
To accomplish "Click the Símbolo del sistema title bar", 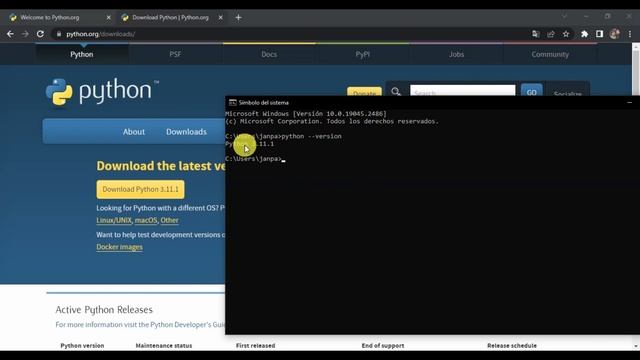I will click(433, 102).
